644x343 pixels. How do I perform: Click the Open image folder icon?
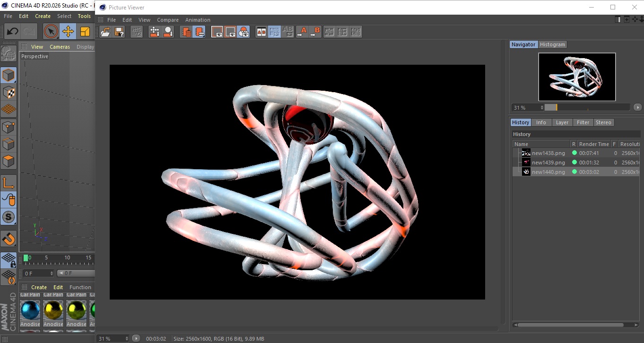pyautogui.click(x=105, y=32)
